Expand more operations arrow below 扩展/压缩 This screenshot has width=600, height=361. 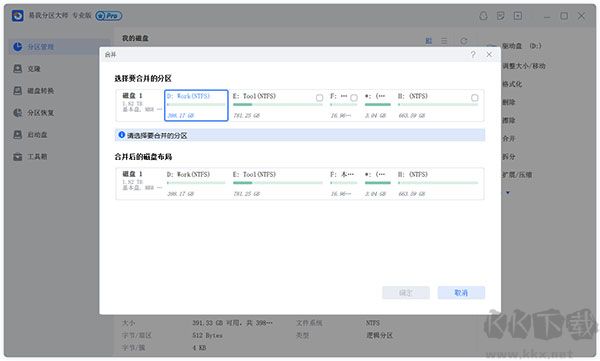pos(508,193)
